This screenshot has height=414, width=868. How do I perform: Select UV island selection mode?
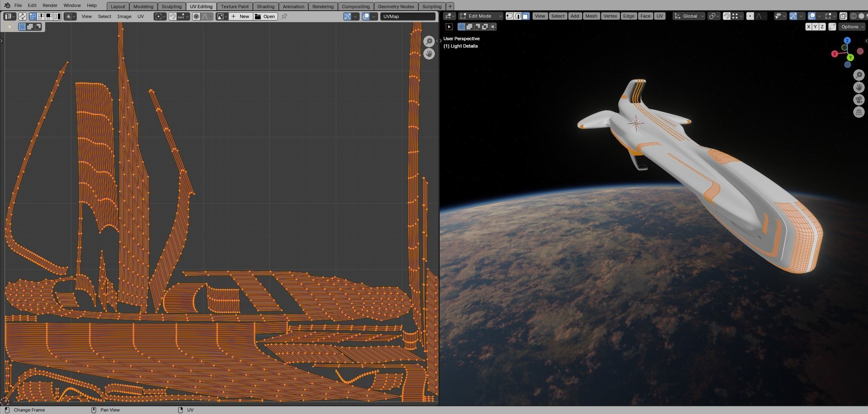pyautogui.click(x=57, y=16)
